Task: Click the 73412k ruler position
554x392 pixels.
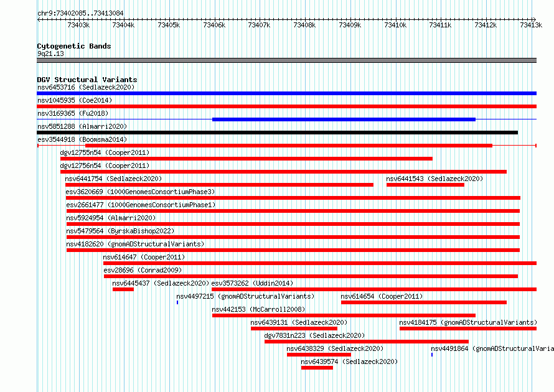Action: click(486, 25)
